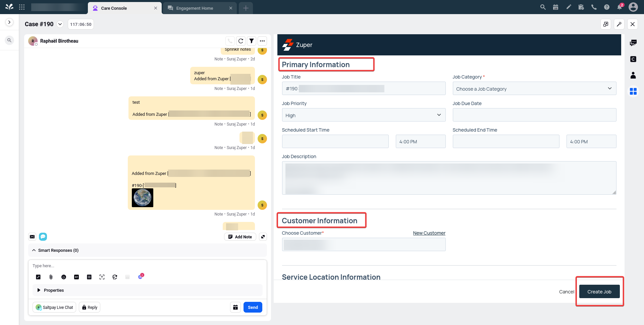Click the Job Due Date field
The height and width of the screenshot is (325, 644).
(x=534, y=115)
